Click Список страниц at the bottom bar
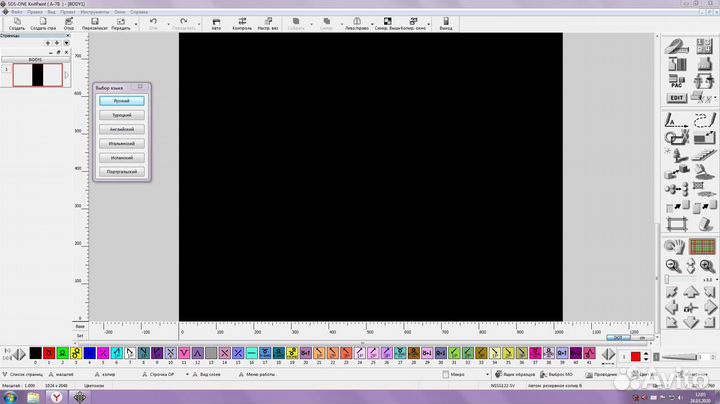Viewport: 720px width, 404px height. (26, 375)
